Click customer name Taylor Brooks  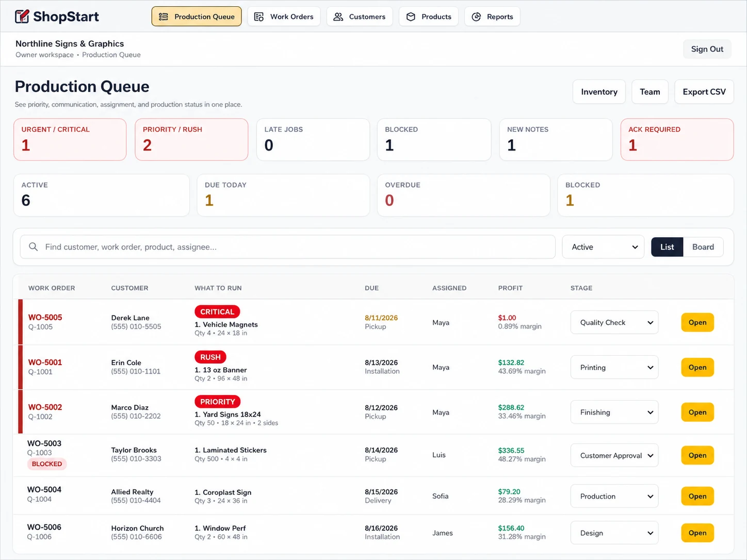pos(134,450)
